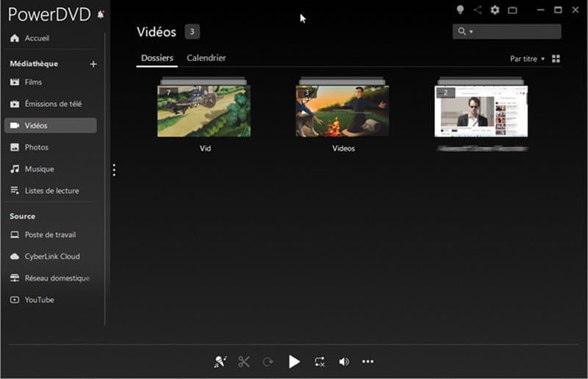Add media with Médiathèque plus icon
588x379 pixels.
click(93, 64)
